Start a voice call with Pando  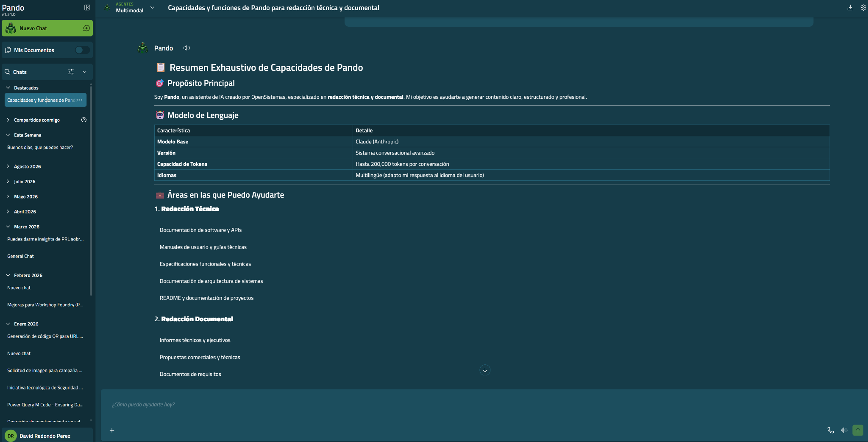point(831,431)
